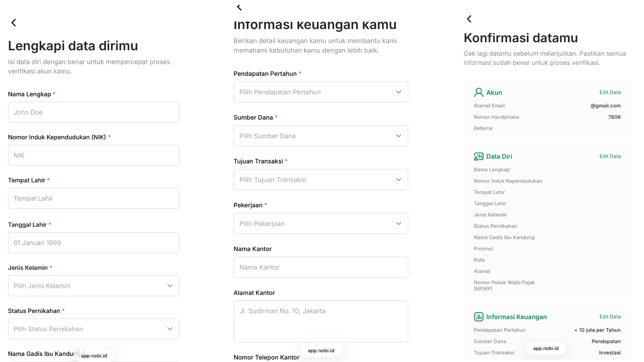Select the Tanggal Lahir date field

pyautogui.click(x=94, y=243)
